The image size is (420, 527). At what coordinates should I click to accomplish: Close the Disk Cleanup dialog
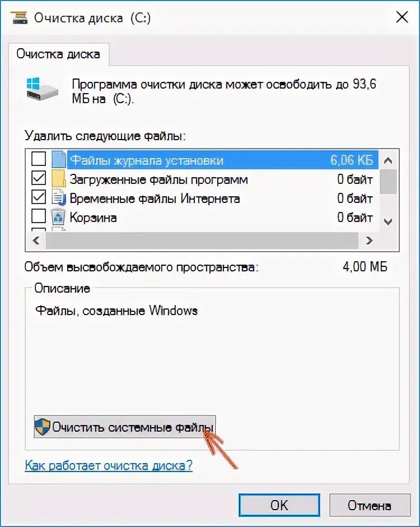[x=402, y=17]
